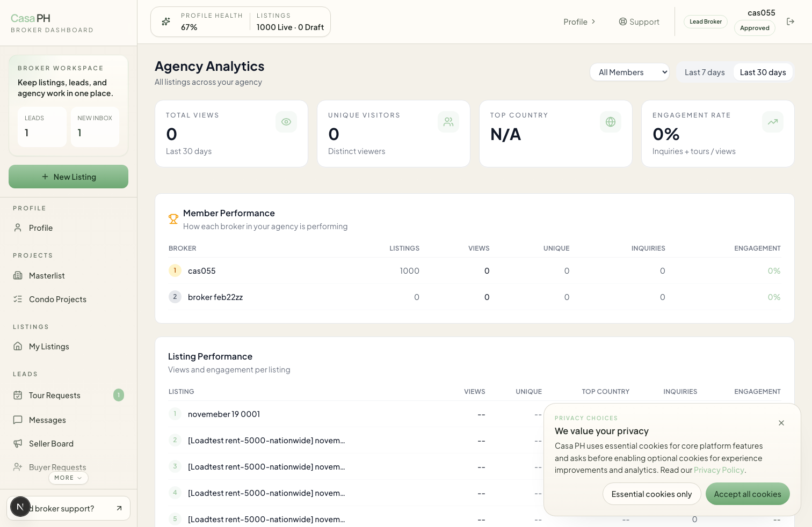Toggle the Lead Broker badge
Viewport: 812px width, 527px height.
click(x=705, y=21)
